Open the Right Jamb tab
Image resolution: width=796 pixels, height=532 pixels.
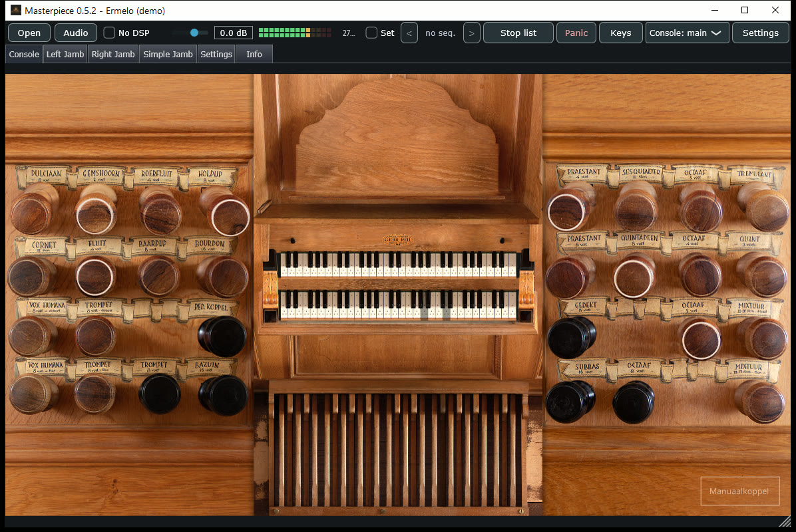pyautogui.click(x=112, y=55)
